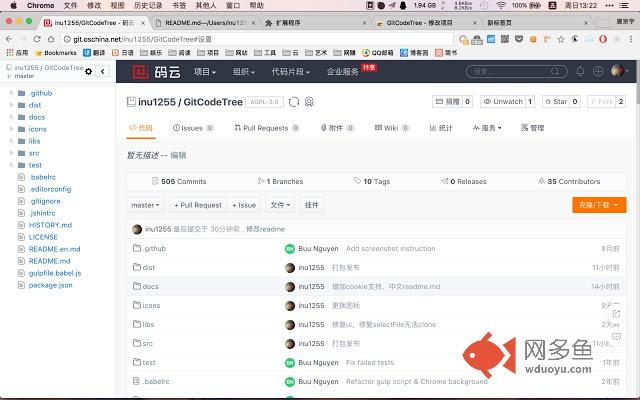Open the master branch dropdown
This screenshot has height=400, width=640.
[145, 205]
